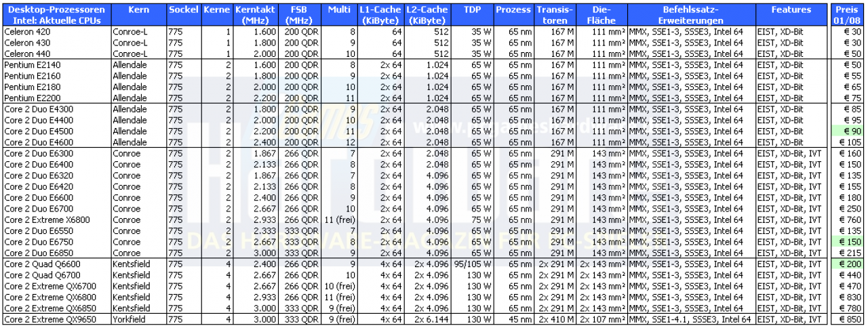Select the 'Core 2 Duo E4400' cell
868x328 pixels.
[57, 120]
